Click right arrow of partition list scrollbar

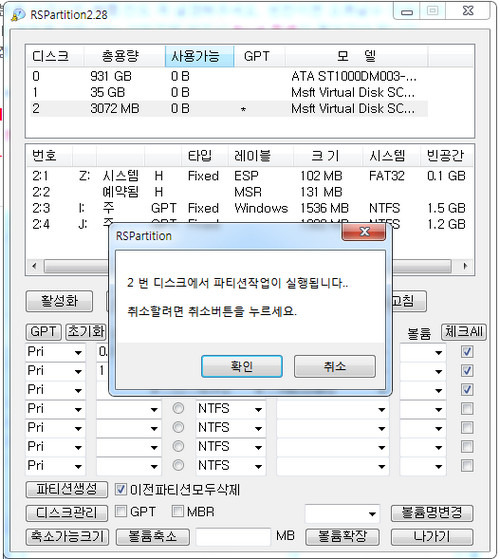pyautogui.click(x=465, y=266)
